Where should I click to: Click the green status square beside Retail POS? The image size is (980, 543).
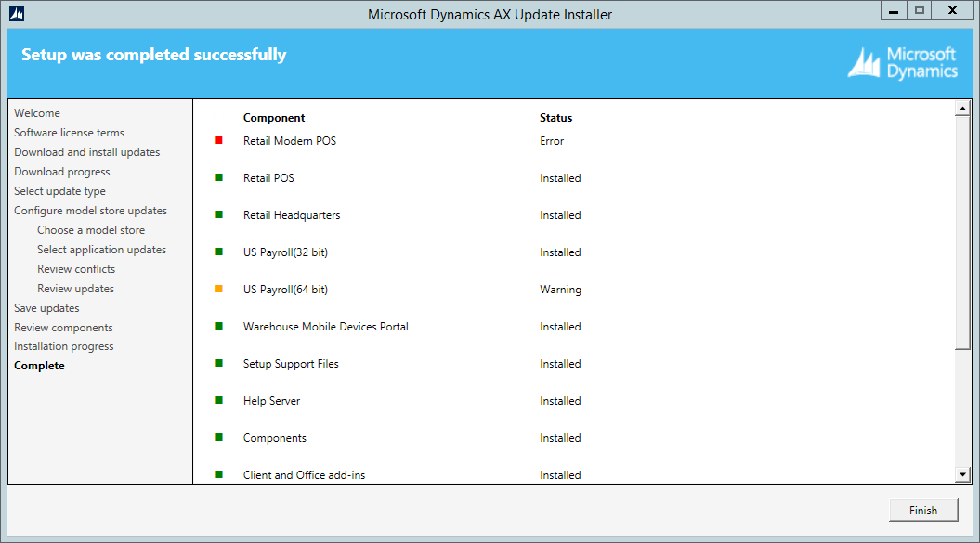[x=218, y=177]
